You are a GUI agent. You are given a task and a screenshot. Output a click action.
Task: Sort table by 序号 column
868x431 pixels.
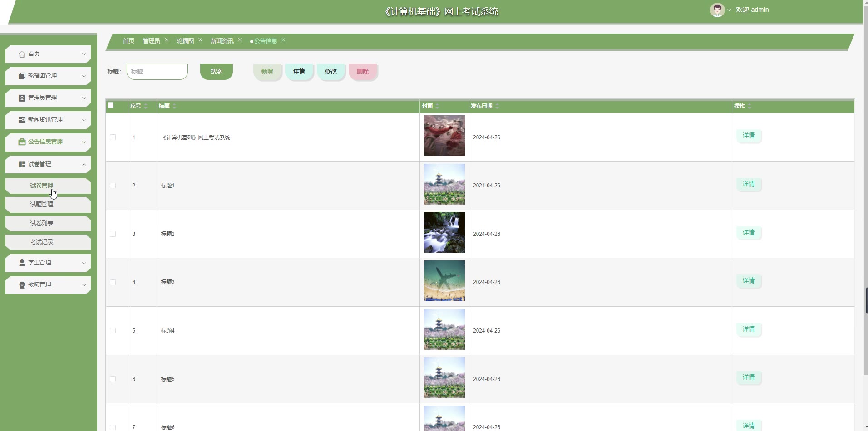146,106
